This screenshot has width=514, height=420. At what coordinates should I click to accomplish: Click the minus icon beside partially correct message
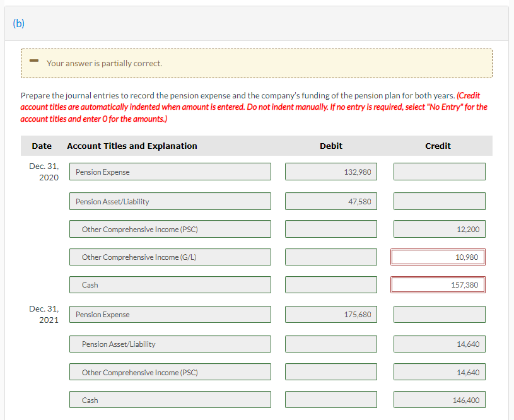34,61
